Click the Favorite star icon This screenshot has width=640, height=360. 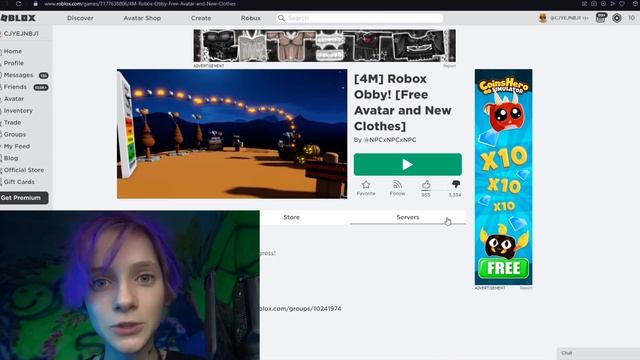(366, 185)
